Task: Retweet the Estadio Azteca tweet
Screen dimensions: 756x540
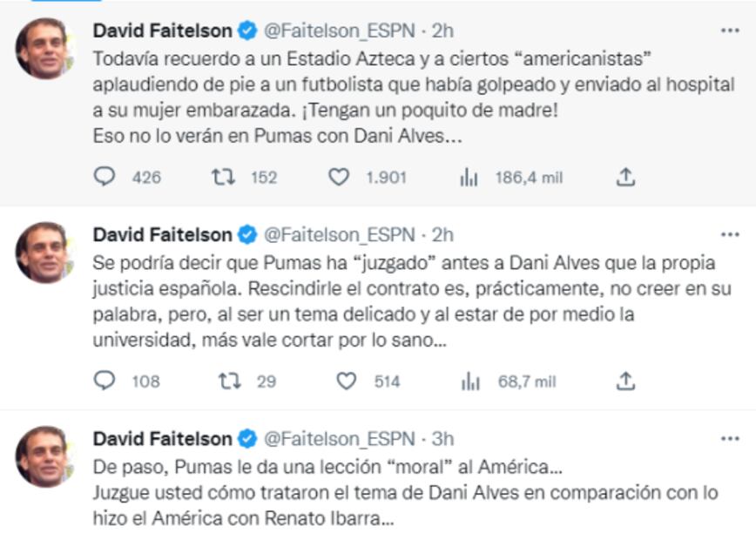Action: (x=224, y=177)
